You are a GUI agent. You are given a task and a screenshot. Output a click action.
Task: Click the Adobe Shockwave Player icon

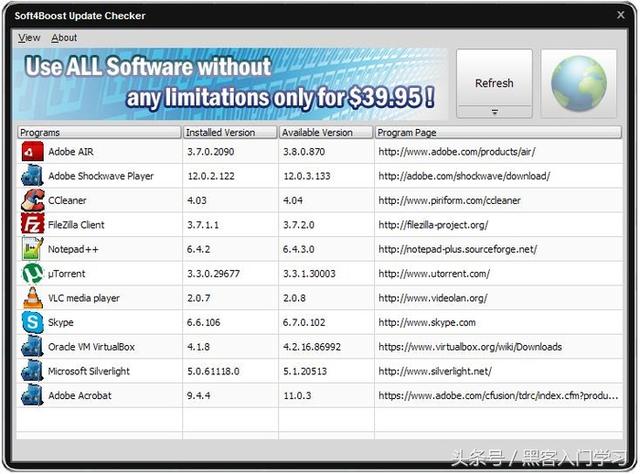32,176
